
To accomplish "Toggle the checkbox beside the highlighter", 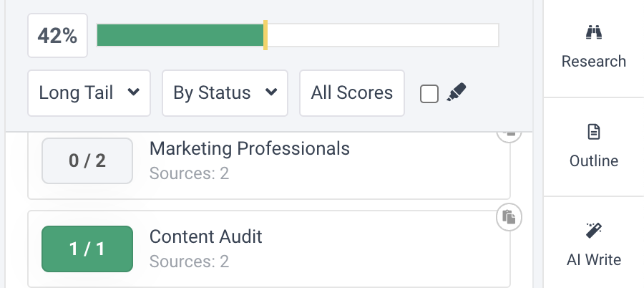I will pos(429,93).
